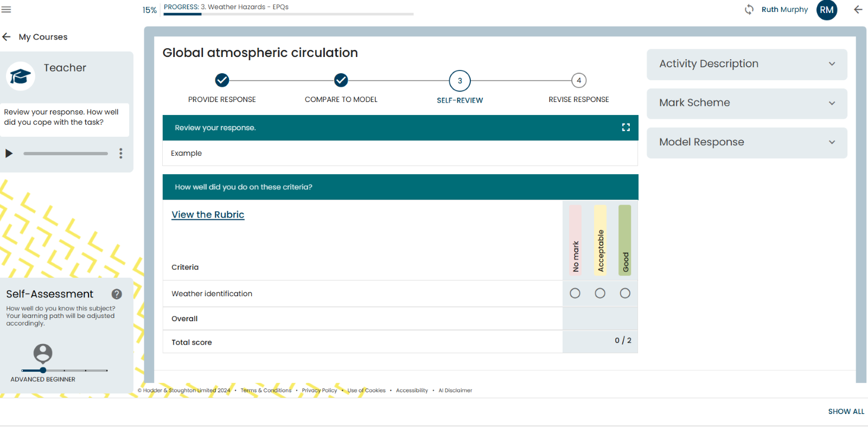The height and width of the screenshot is (427, 868).
Task: Click the completed Provide Response step checkmark
Action: 222,80
